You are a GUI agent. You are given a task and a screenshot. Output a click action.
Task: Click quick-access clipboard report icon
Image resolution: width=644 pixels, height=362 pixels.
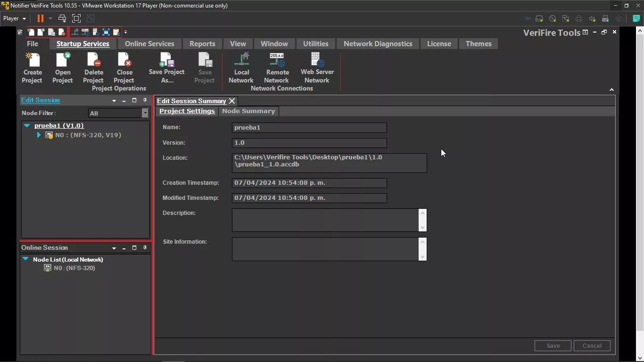[116, 32]
